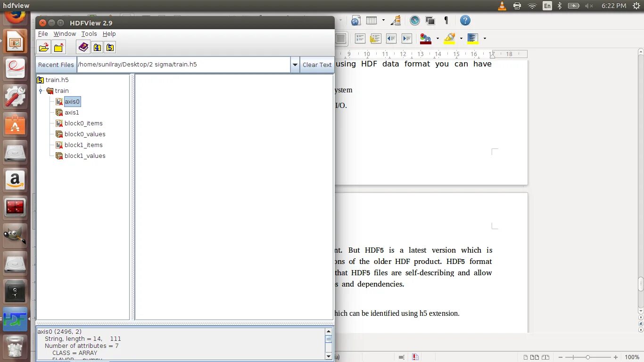This screenshot has width=644, height=362.
Task: Click the increase indent icon in Writer
Action: (x=407, y=39)
